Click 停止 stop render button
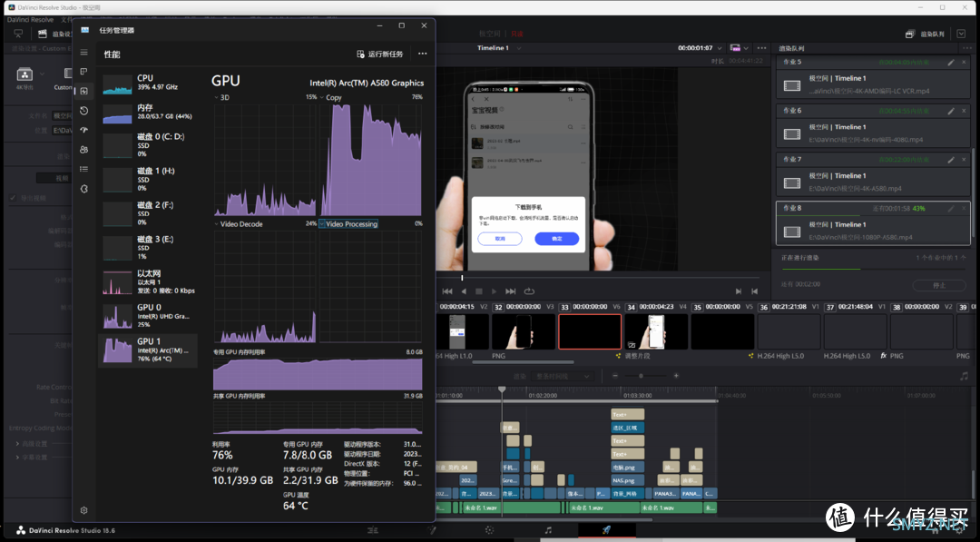Image resolution: width=980 pixels, height=542 pixels. (x=939, y=285)
